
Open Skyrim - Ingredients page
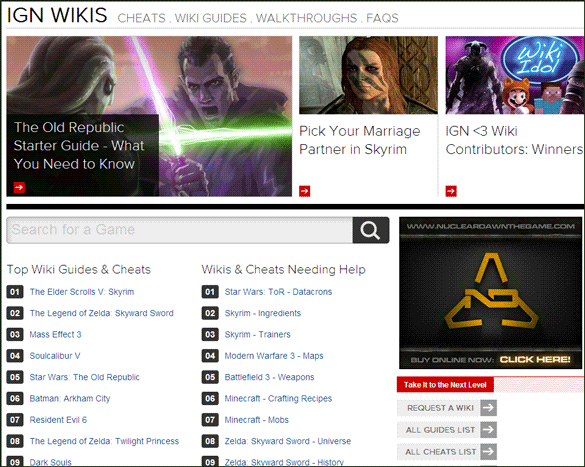[263, 313]
